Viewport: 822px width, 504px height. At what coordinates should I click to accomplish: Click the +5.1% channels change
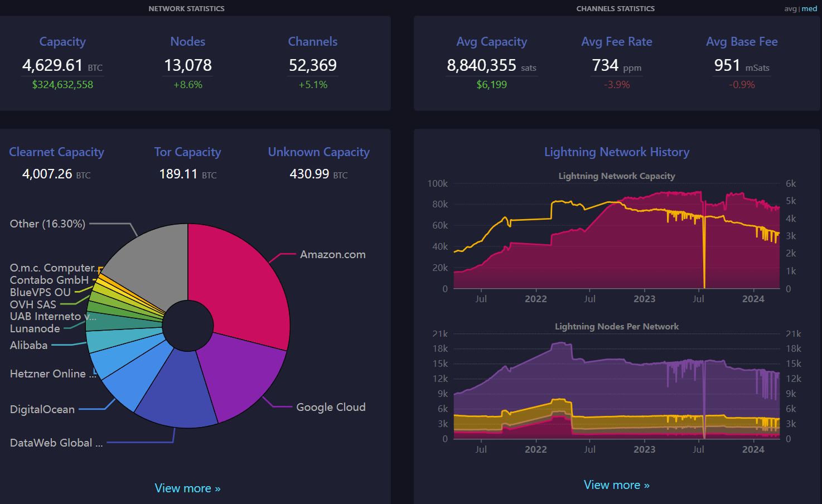312,85
